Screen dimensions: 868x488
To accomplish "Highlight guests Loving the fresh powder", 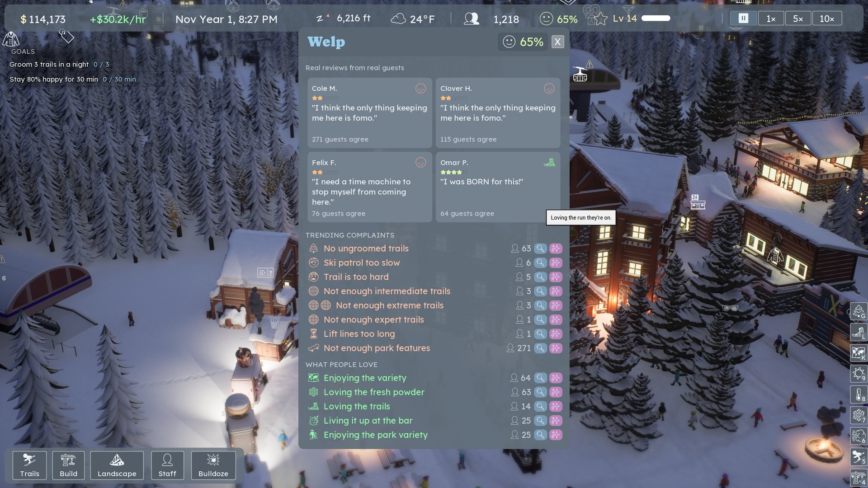I will [x=556, y=392].
